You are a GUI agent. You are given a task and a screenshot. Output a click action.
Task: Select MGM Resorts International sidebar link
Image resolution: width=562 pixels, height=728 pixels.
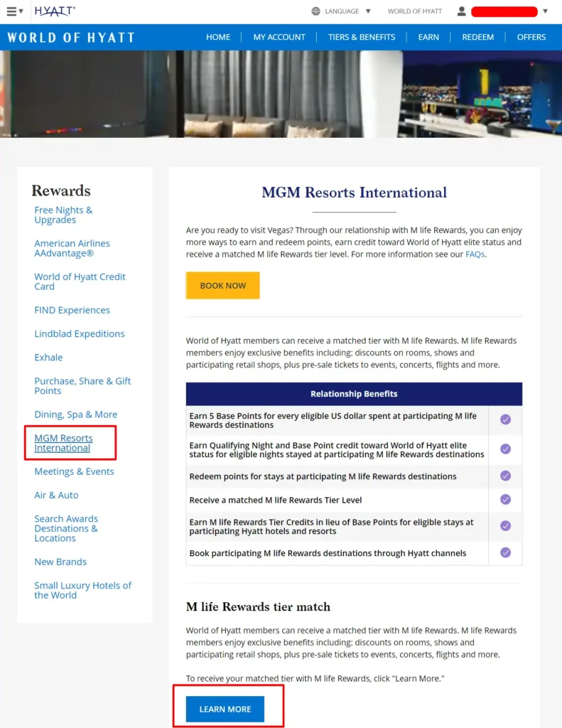click(x=63, y=443)
